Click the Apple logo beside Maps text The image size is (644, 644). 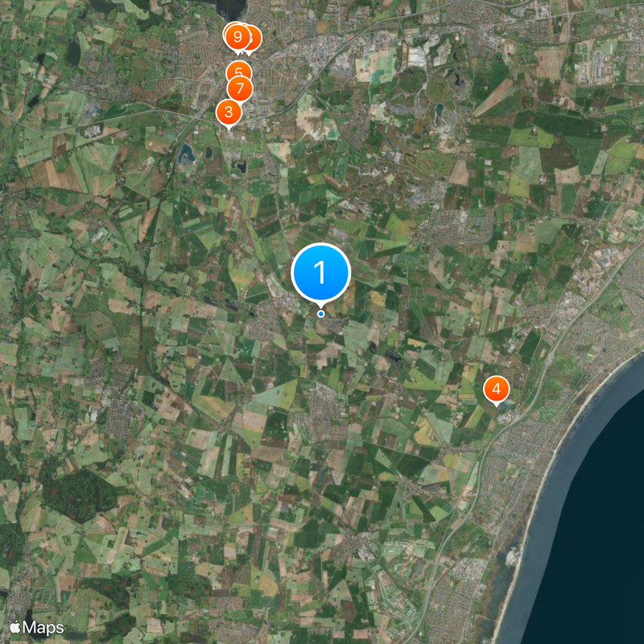tap(14, 627)
